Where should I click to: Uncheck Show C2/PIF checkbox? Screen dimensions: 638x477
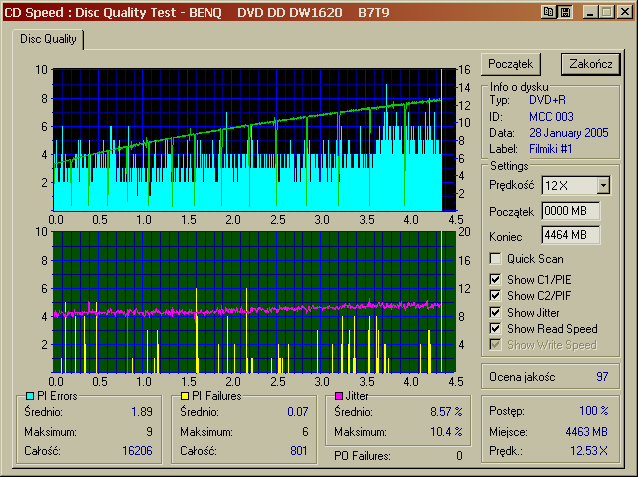click(495, 295)
